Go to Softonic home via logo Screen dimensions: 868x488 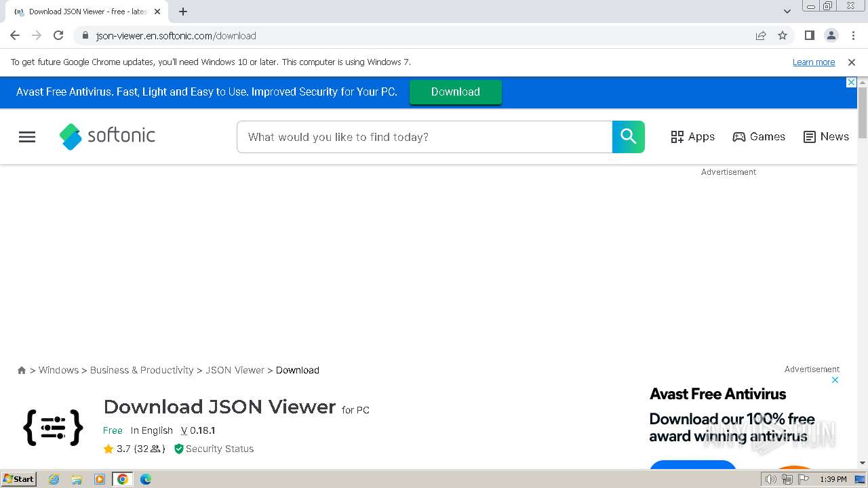pyautogui.click(x=107, y=136)
